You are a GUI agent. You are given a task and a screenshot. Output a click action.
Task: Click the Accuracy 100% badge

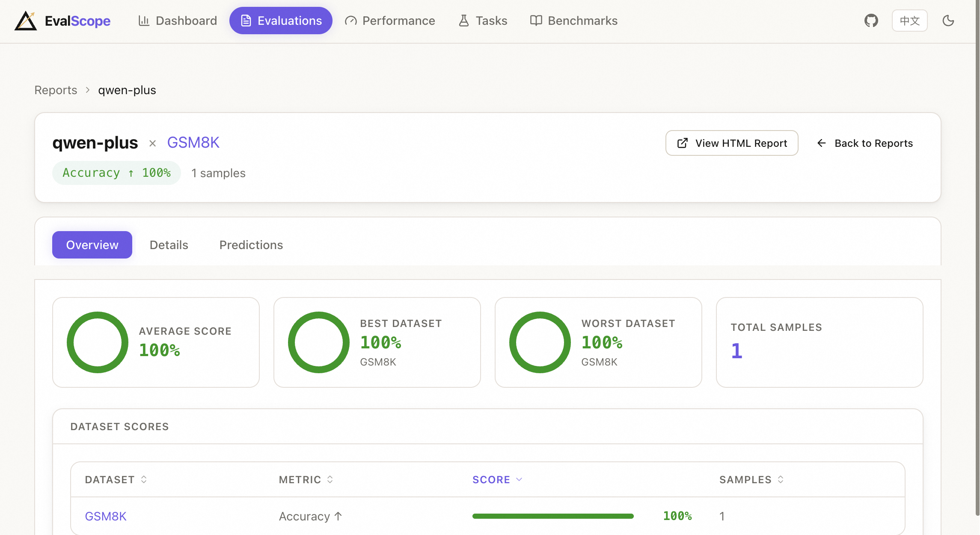click(116, 173)
